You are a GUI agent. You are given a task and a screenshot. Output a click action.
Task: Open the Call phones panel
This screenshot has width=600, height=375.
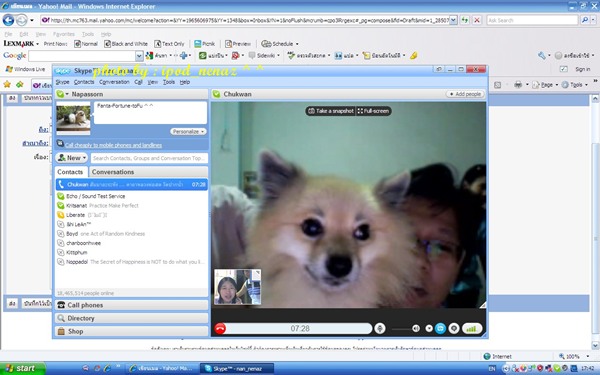[x=132, y=305]
